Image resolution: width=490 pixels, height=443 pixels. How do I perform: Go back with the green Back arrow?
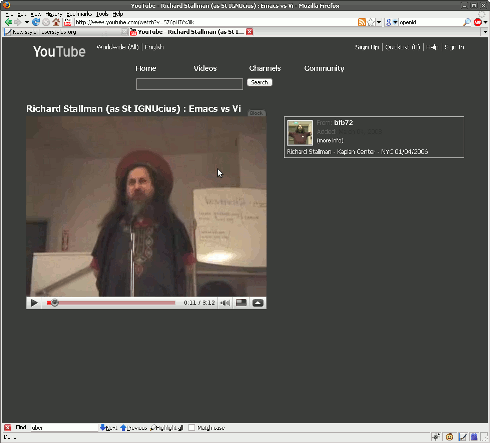pos(9,22)
